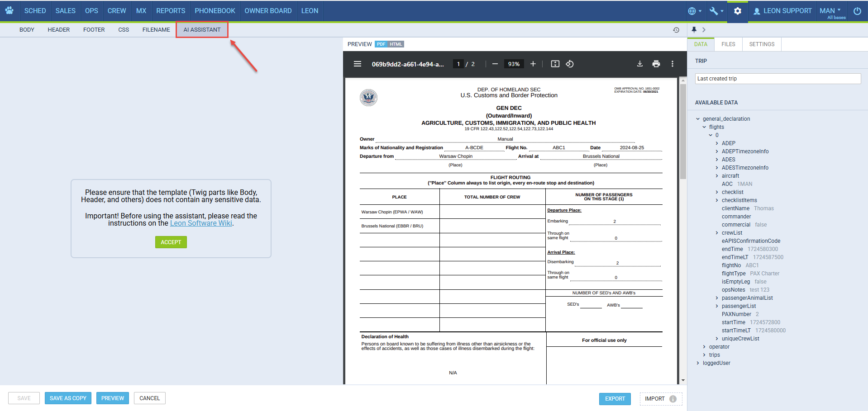
Task: Open the SALES menu
Action: click(66, 11)
